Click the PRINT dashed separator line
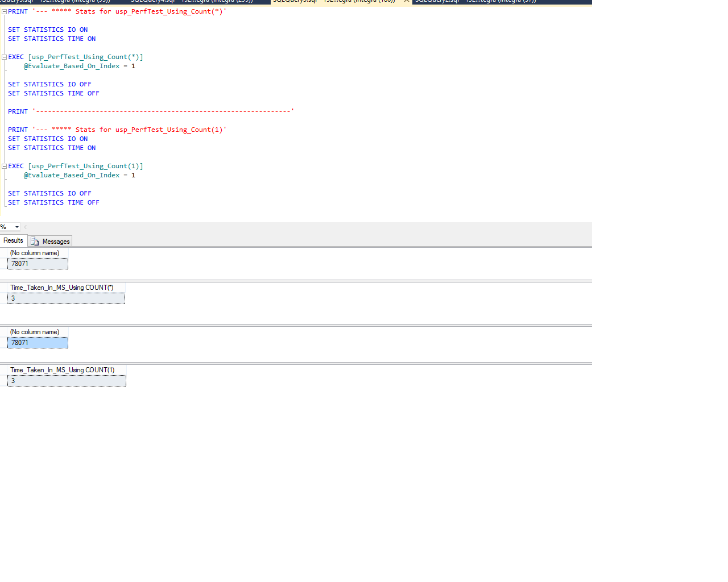728x582 pixels. (151, 111)
